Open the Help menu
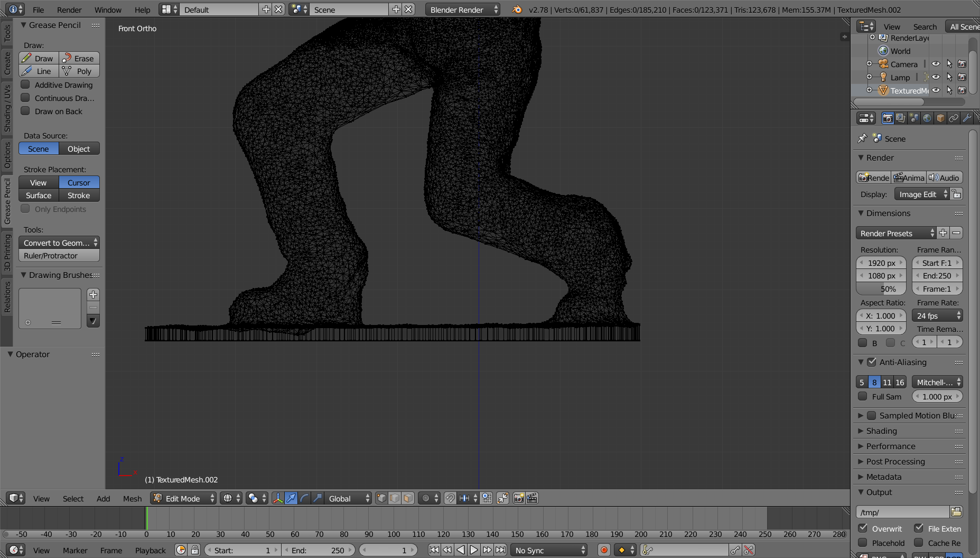Screen dimensions: 980x558 (x=142, y=10)
